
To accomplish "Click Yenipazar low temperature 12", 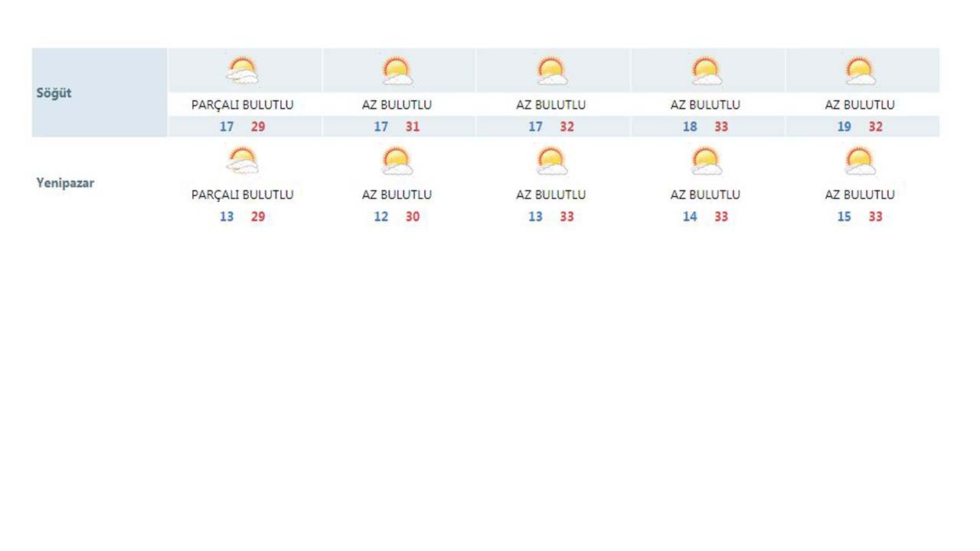I will [x=381, y=217].
